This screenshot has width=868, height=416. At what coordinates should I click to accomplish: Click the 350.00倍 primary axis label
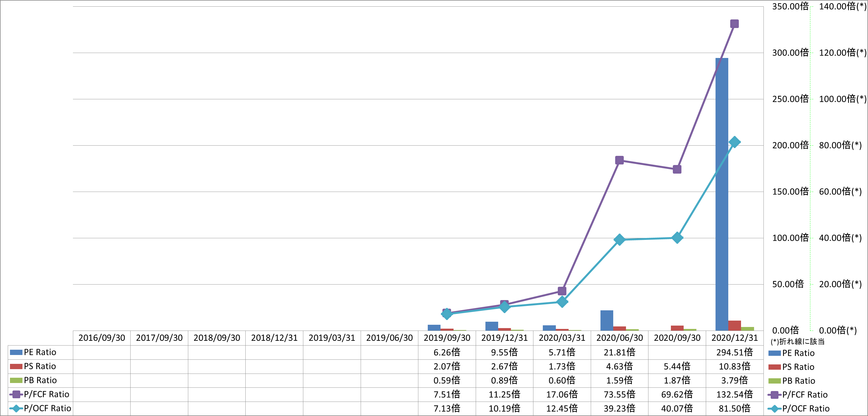pyautogui.click(x=790, y=6)
